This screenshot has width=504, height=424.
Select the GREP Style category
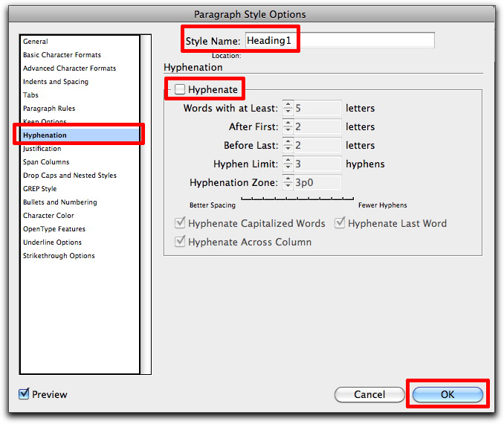click(x=40, y=189)
